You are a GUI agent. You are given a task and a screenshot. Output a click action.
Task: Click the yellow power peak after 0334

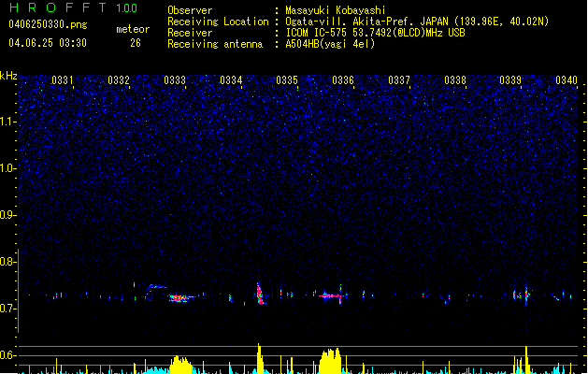260,358
